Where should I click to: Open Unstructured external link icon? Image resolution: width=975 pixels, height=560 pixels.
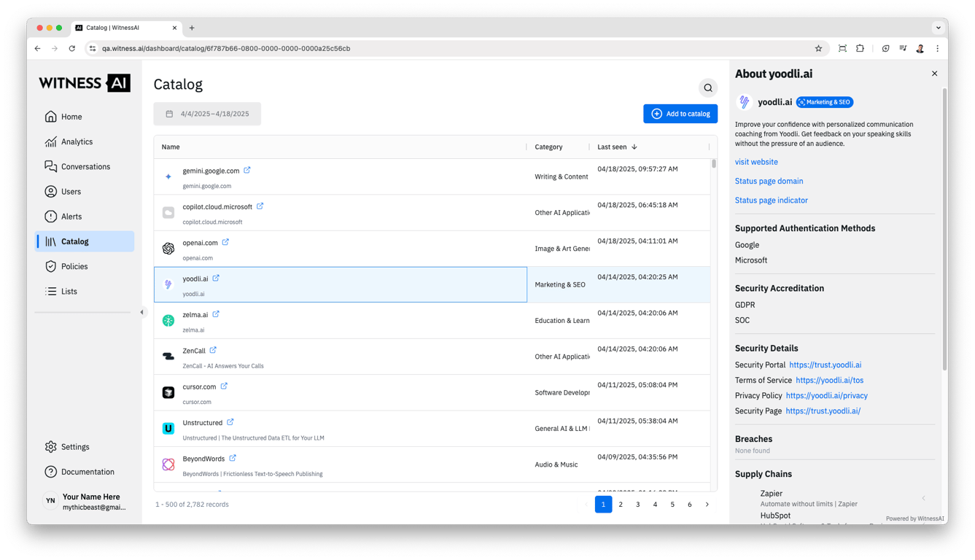(x=230, y=422)
